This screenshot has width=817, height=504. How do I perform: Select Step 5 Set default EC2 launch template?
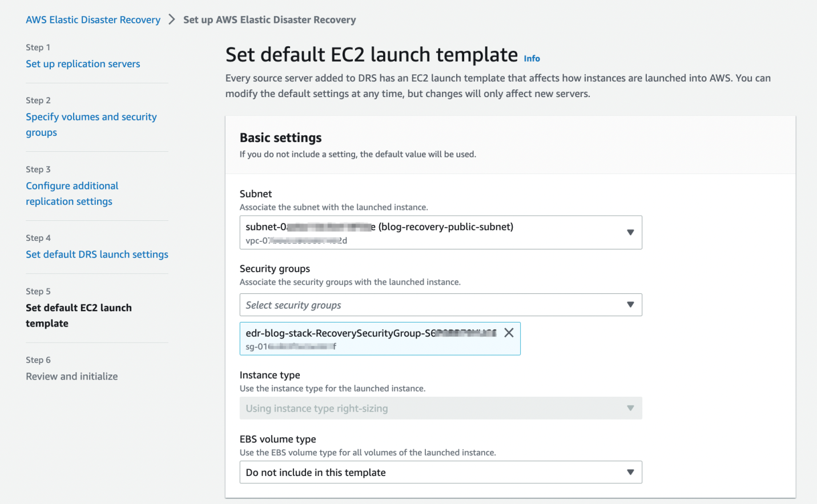79,315
